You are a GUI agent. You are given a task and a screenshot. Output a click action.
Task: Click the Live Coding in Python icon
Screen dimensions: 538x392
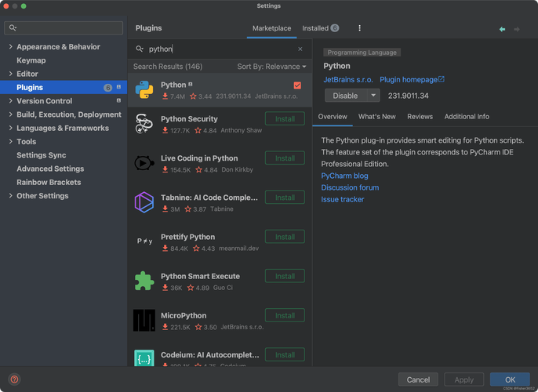click(144, 163)
